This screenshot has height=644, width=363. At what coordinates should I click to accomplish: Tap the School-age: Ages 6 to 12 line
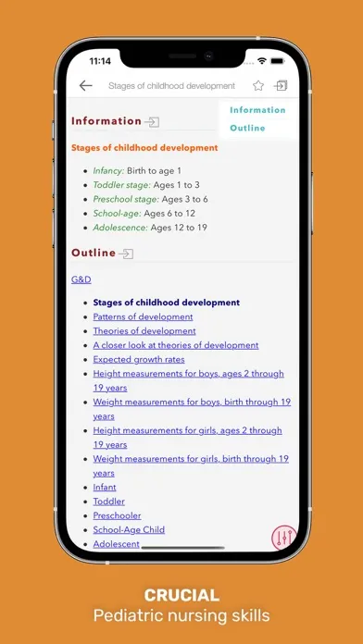[x=144, y=214]
